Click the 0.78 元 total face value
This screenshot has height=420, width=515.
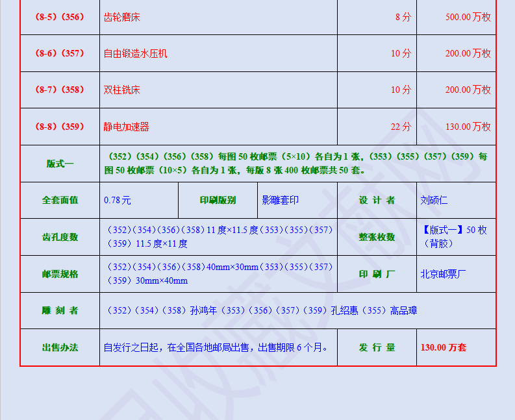pos(117,201)
